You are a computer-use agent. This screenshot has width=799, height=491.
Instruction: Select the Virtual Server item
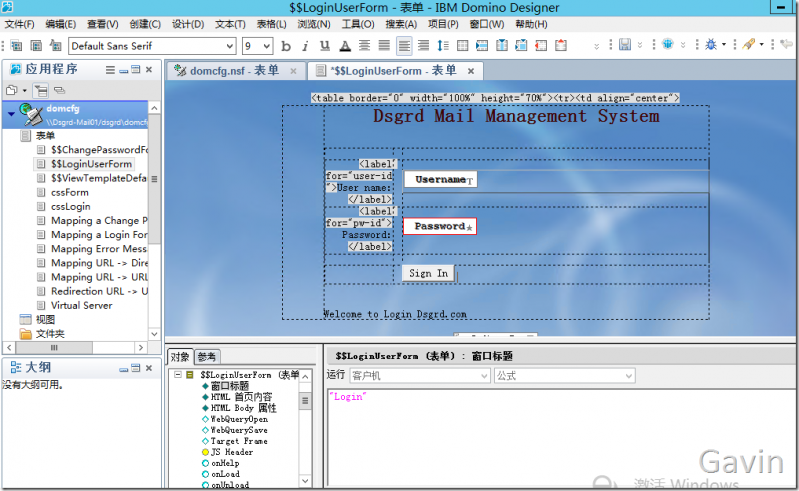coord(82,306)
